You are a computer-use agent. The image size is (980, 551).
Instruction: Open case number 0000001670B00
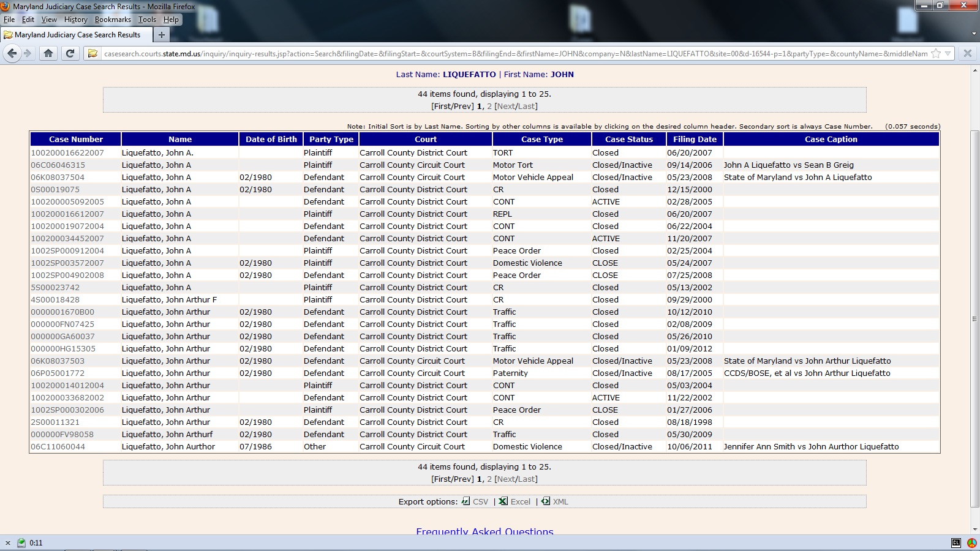click(62, 312)
